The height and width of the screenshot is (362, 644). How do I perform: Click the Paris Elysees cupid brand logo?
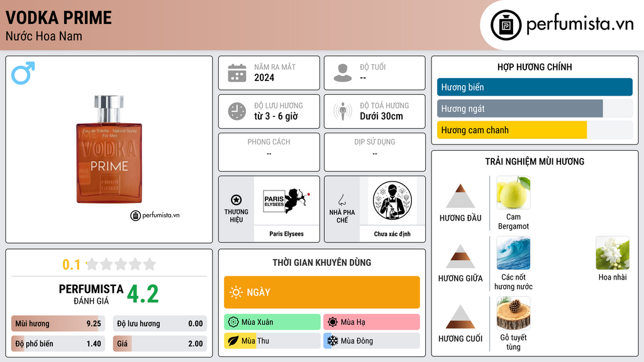point(286,200)
